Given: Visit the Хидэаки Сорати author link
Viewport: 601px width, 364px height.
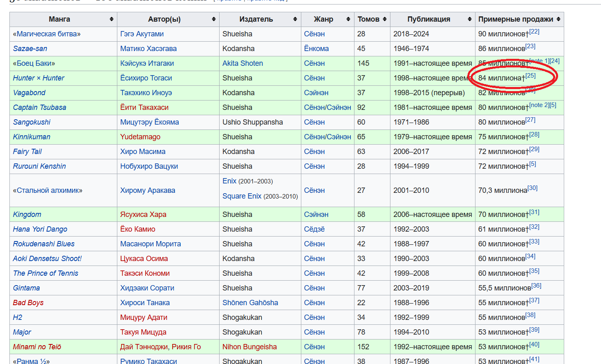Looking at the screenshot, I should click(x=147, y=288).
